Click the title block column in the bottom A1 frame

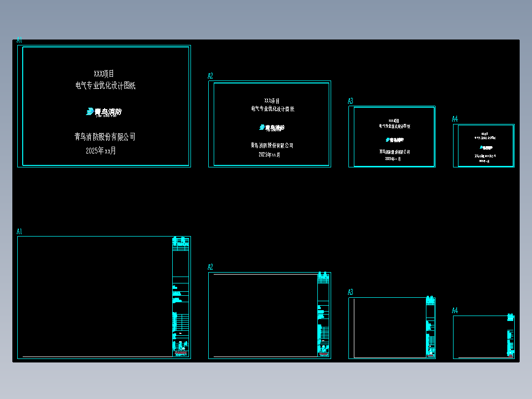(x=181, y=297)
